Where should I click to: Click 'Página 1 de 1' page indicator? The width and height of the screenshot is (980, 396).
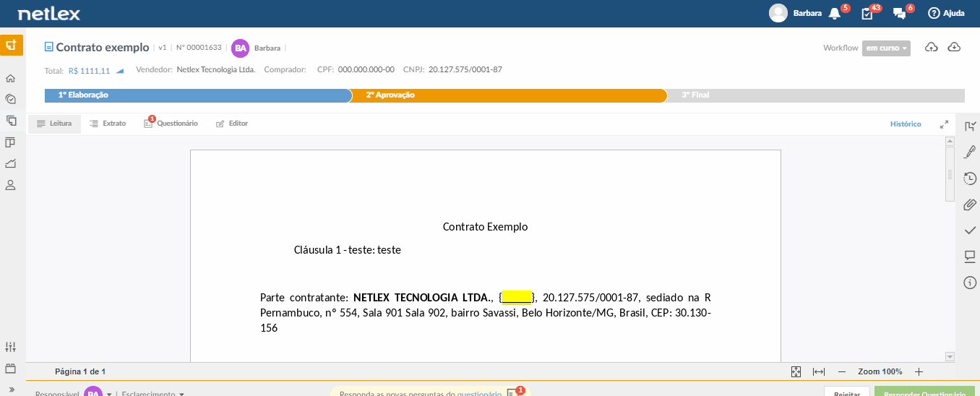click(80, 371)
